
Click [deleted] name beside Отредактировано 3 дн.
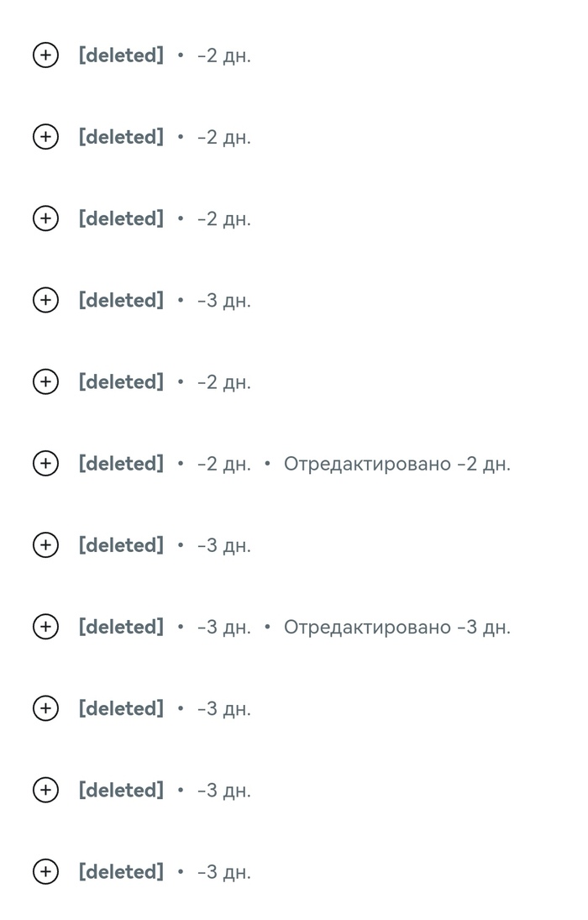pos(121,627)
